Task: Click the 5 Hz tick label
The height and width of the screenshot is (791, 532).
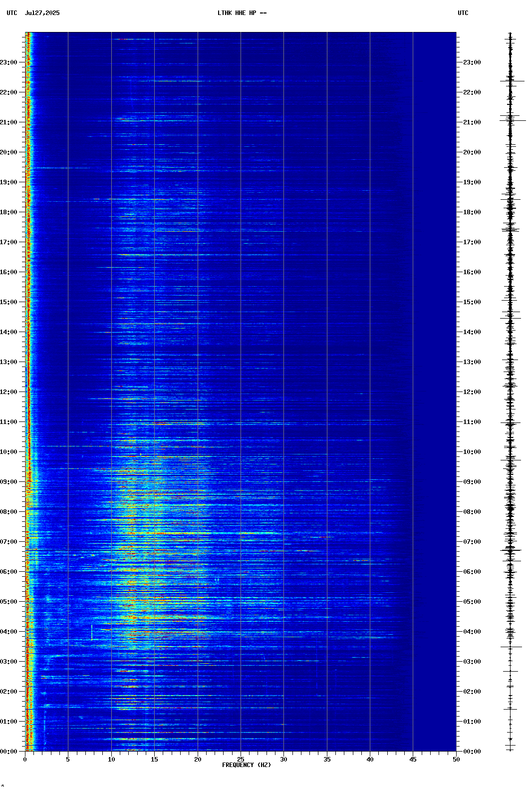Action: [x=68, y=760]
